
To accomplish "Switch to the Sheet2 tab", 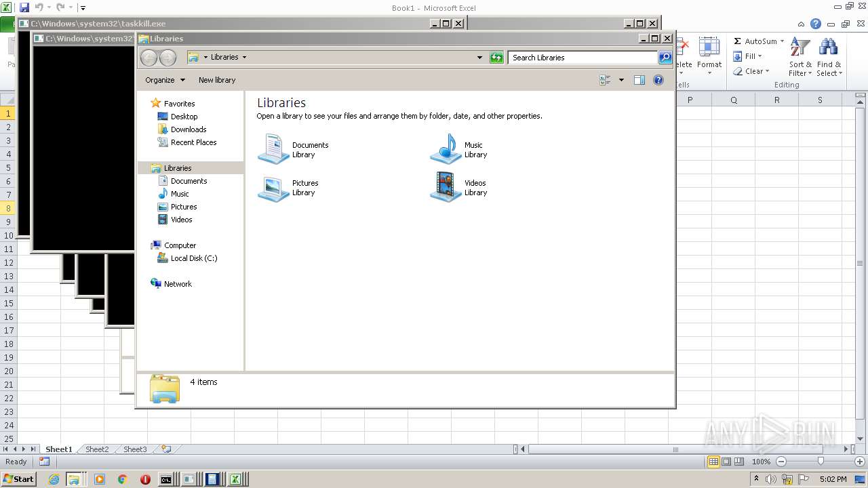I will pos(96,449).
